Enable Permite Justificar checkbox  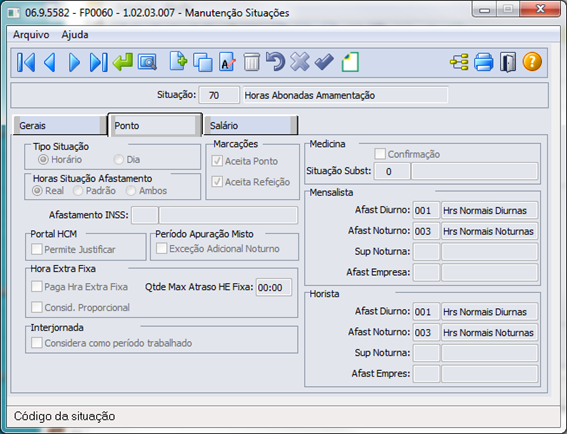click(x=37, y=249)
